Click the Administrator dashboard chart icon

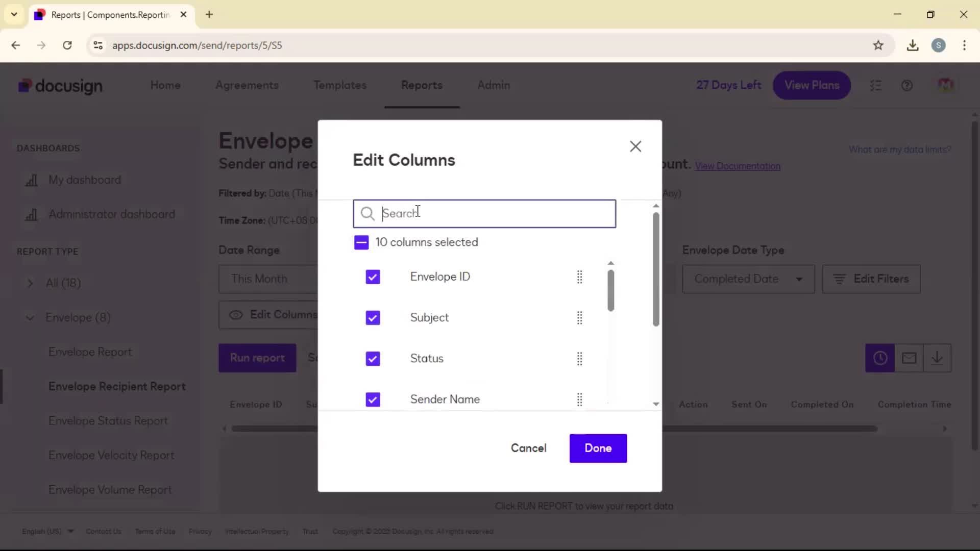[31, 214]
